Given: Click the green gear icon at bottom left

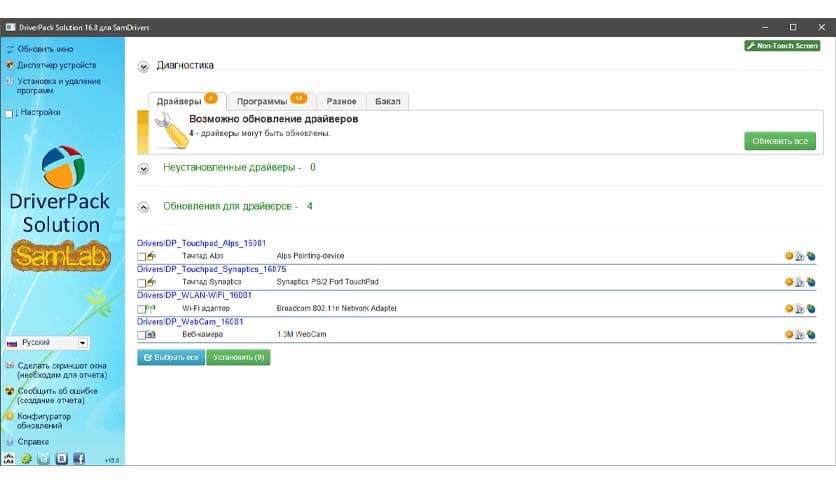Looking at the screenshot, I should (26, 459).
